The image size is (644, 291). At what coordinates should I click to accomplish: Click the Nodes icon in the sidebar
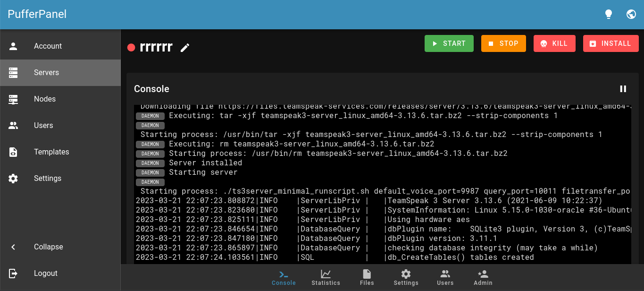click(x=13, y=99)
